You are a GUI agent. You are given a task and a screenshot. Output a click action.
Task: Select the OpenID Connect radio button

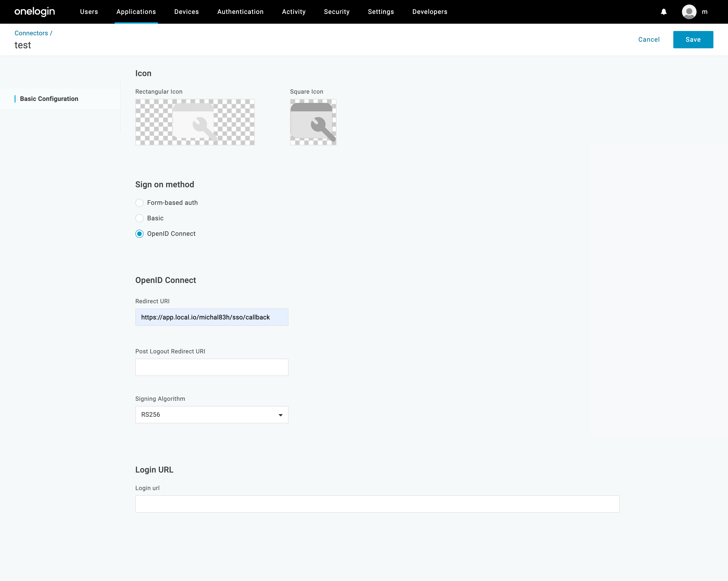point(139,234)
